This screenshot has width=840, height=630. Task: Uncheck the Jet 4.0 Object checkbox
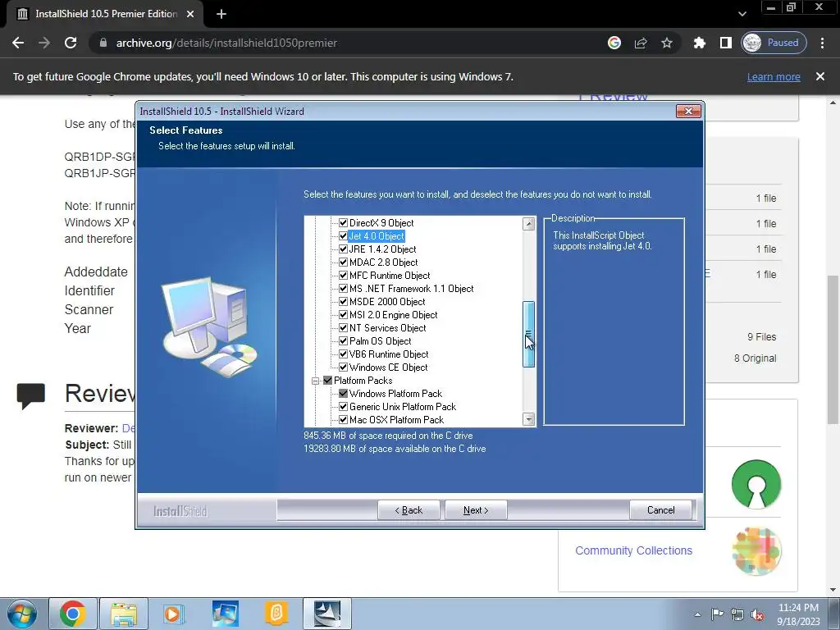pyautogui.click(x=344, y=236)
